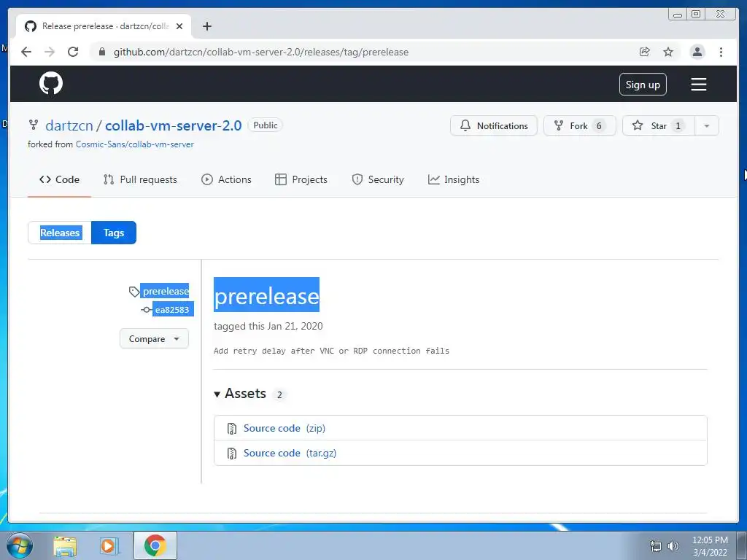Image resolution: width=747 pixels, height=560 pixels.
Task: Open the hamburger navigation menu
Action: coord(698,85)
